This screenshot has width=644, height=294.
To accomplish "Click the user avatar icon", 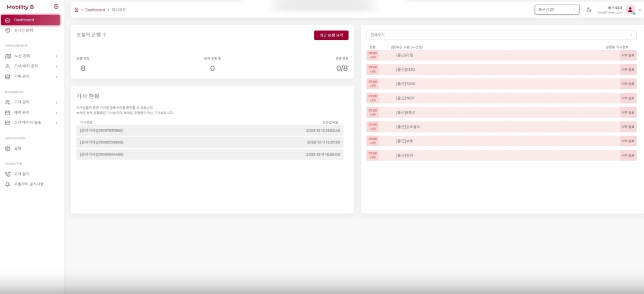I will click(630, 10).
